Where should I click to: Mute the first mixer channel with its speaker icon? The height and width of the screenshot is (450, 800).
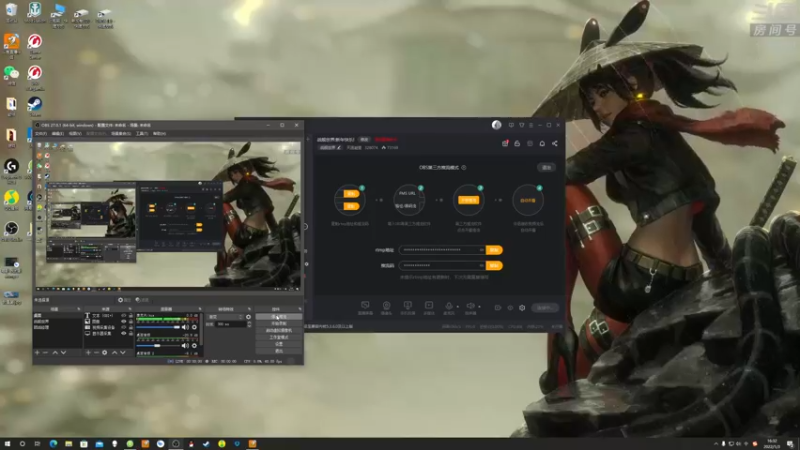(x=185, y=327)
